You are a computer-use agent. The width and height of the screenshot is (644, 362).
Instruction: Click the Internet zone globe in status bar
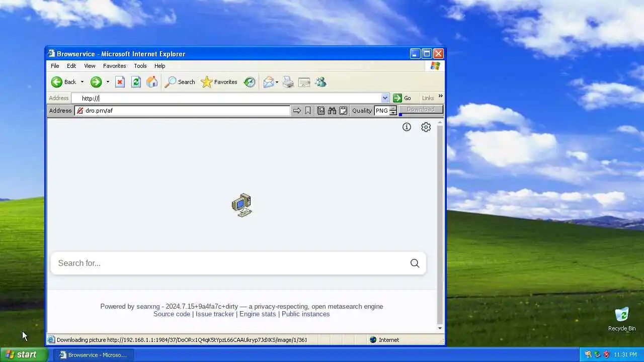pos(373,340)
